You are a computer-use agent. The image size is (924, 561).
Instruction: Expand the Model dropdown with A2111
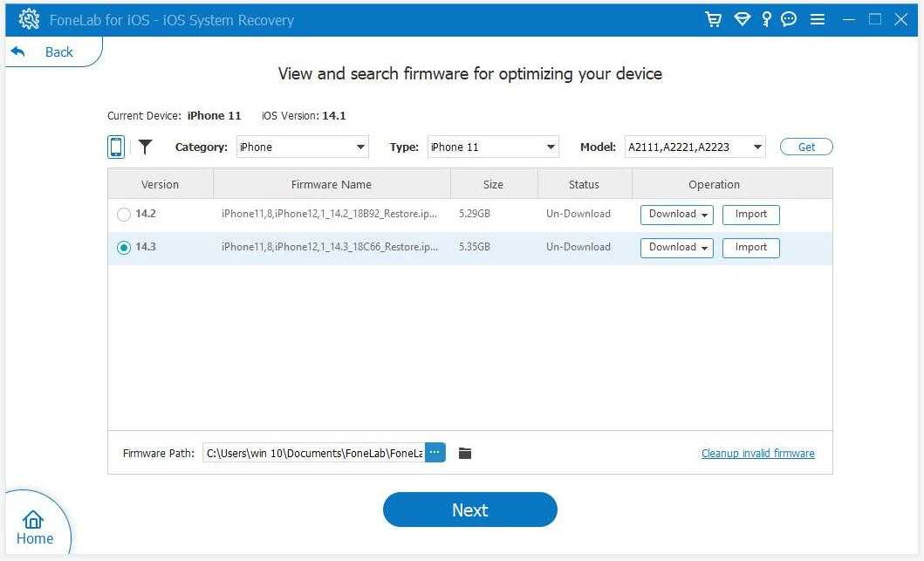[x=695, y=147]
